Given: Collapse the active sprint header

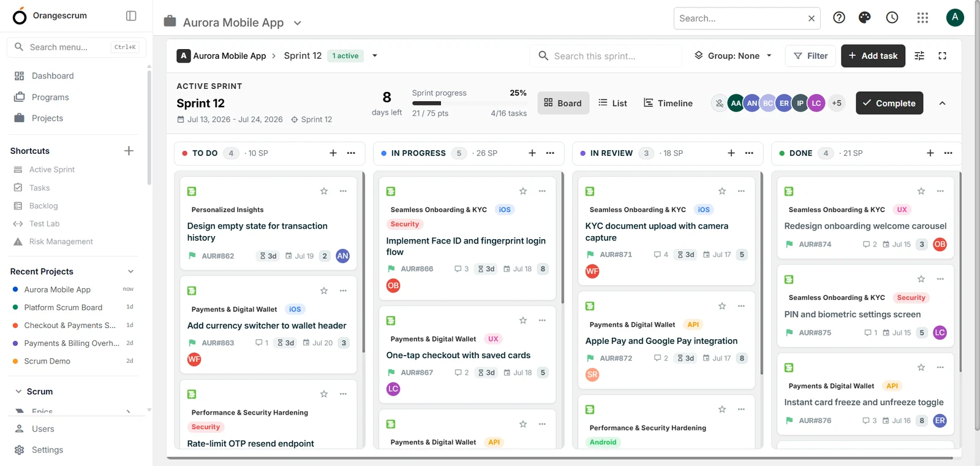Looking at the screenshot, I should point(943,103).
